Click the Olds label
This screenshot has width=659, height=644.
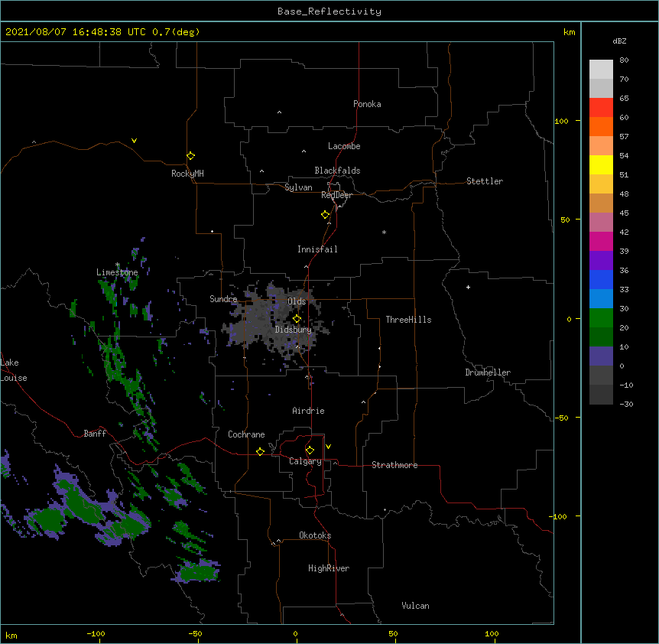[297, 301]
